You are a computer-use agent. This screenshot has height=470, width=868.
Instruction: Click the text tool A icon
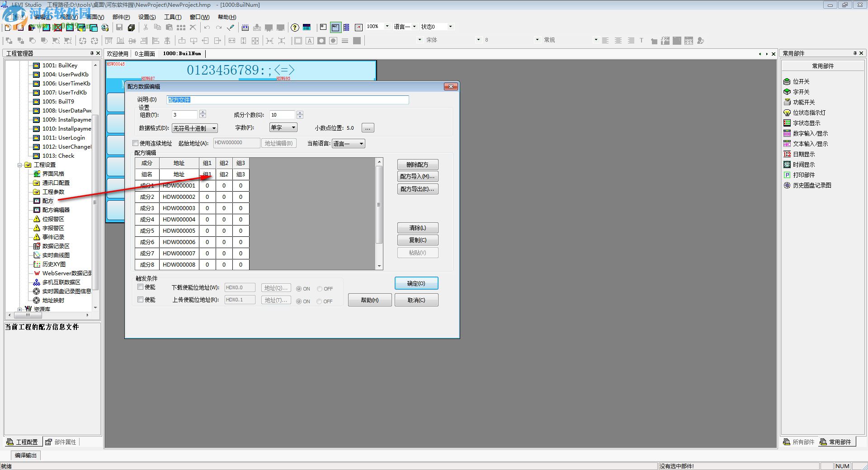[310, 41]
